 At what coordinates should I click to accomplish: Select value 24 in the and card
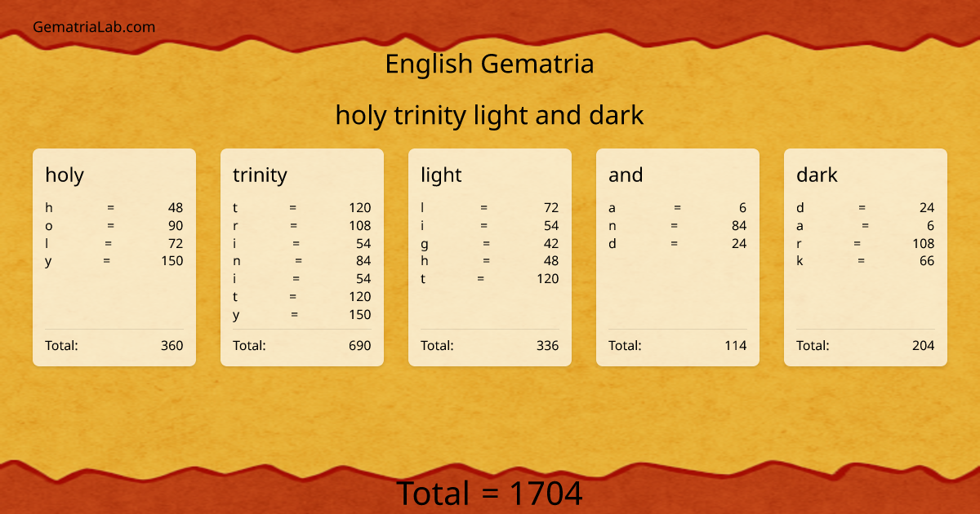[x=739, y=243]
